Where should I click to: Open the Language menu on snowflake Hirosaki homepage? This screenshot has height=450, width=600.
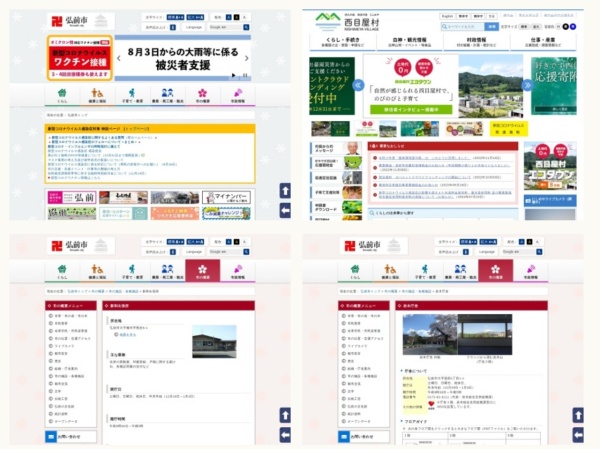coord(194,27)
